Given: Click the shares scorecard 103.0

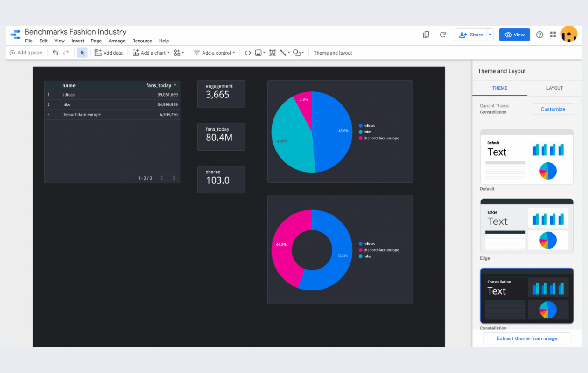Looking at the screenshot, I should coord(221,180).
